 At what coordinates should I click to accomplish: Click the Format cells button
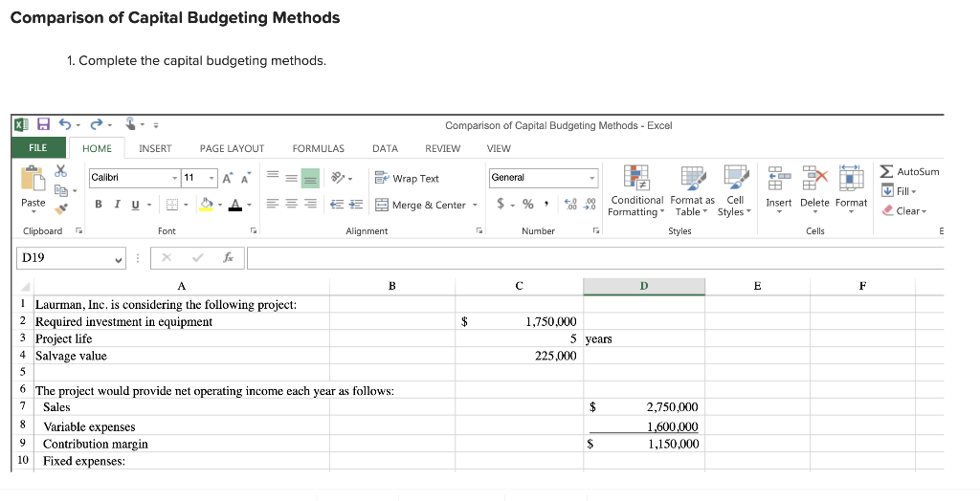[851, 189]
